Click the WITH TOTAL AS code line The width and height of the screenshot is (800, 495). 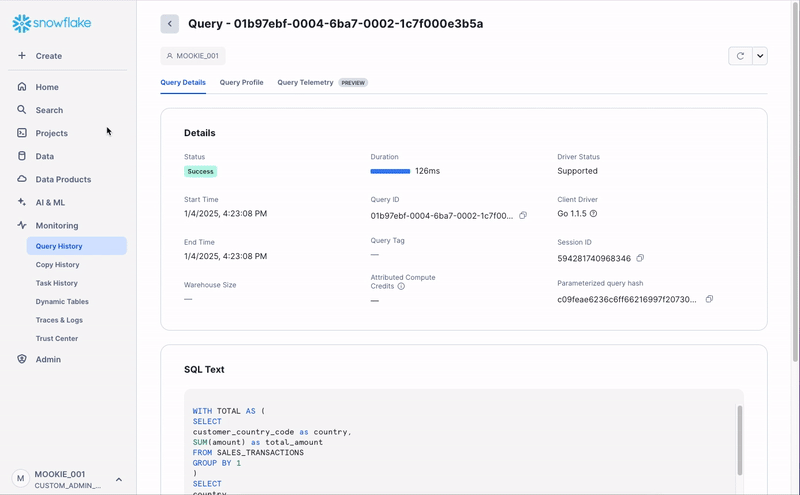click(229, 411)
